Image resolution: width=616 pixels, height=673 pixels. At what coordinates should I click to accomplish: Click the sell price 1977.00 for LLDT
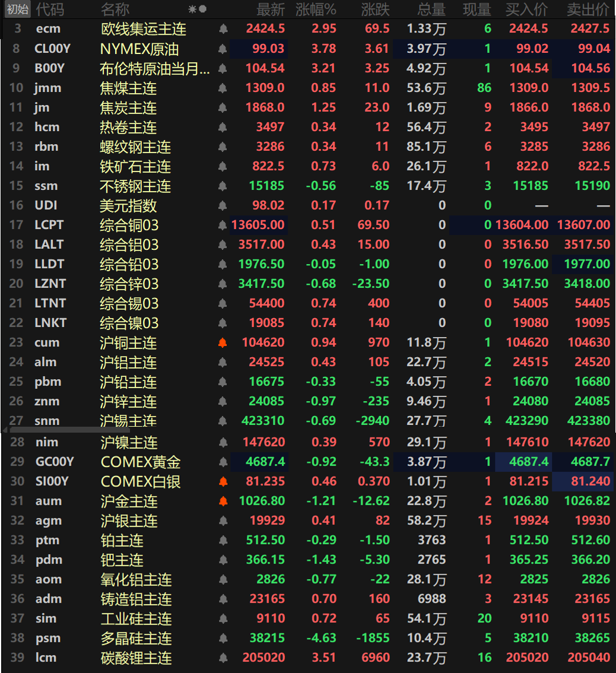[x=588, y=264]
